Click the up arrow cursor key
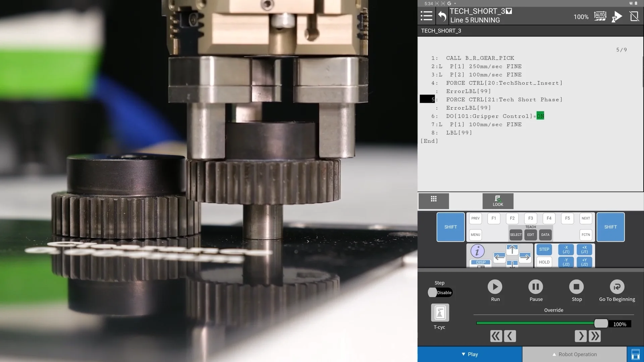 (x=512, y=250)
